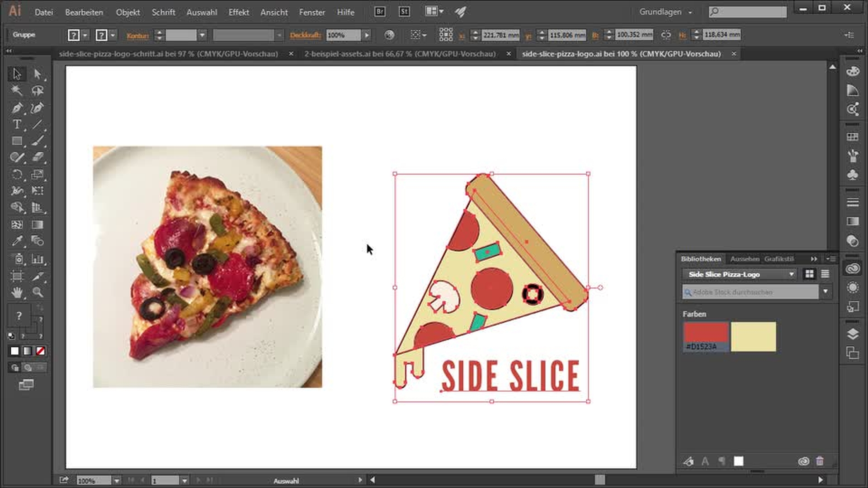This screenshot has width=868, height=488.
Task: Select the Type tool
Action: [x=17, y=124]
